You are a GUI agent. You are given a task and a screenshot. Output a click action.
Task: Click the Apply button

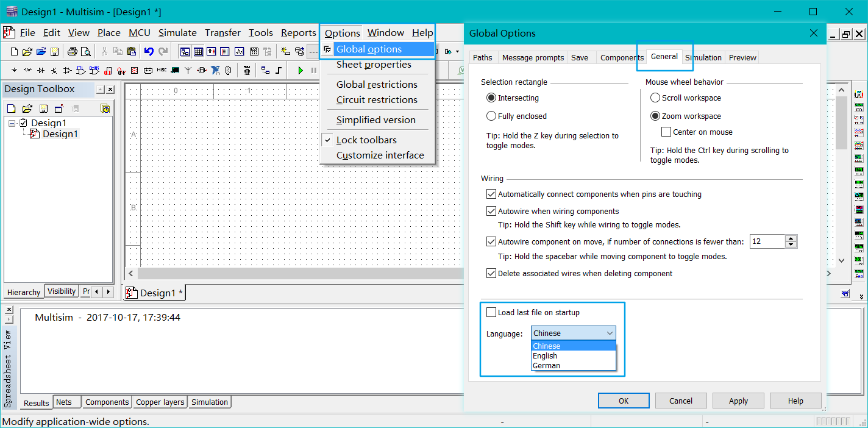[x=738, y=401]
